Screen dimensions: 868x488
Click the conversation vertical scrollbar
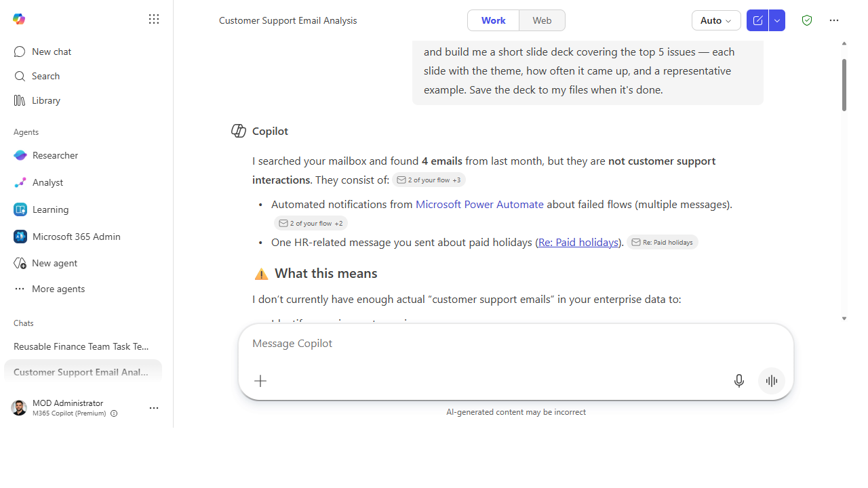click(x=844, y=85)
